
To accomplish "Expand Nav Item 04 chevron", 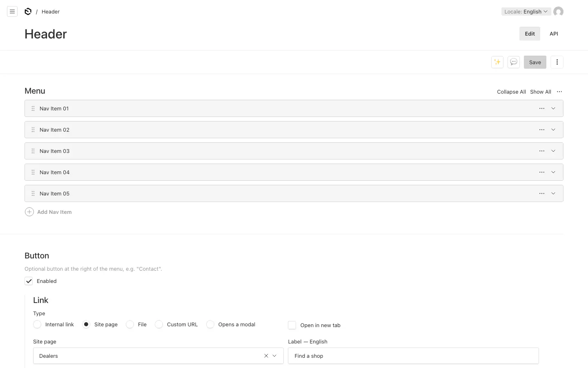I will 553,172.
